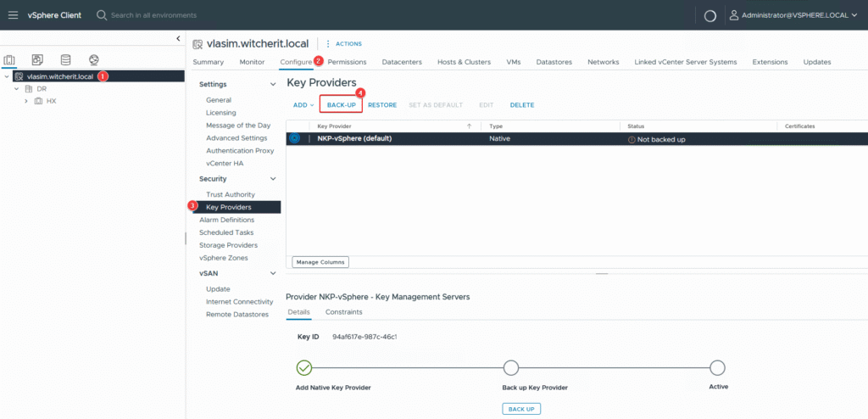This screenshot has height=419, width=868.
Task: Switch to the Permissions tab
Action: point(347,62)
